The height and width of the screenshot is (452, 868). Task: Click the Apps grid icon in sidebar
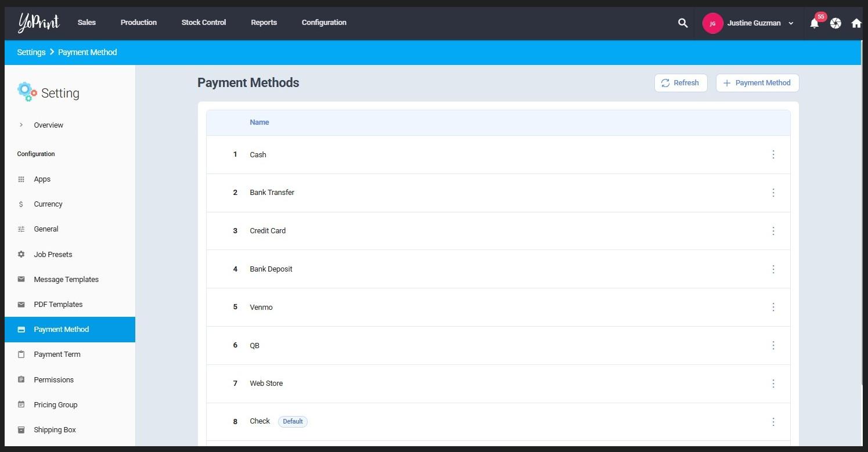(21, 179)
